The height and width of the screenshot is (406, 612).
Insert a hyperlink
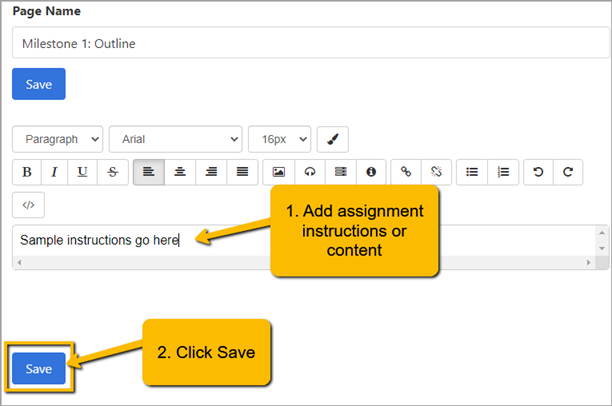point(406,172)
